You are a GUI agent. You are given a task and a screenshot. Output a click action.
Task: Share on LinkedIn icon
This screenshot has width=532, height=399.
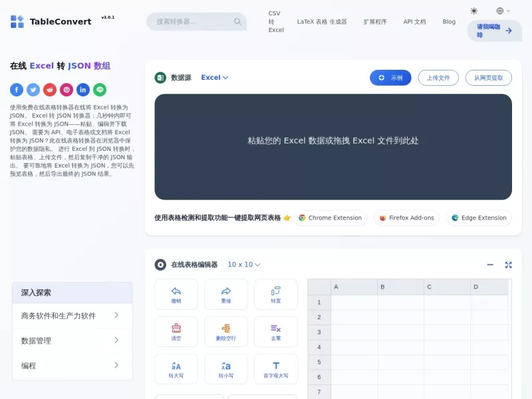[83, 90]
